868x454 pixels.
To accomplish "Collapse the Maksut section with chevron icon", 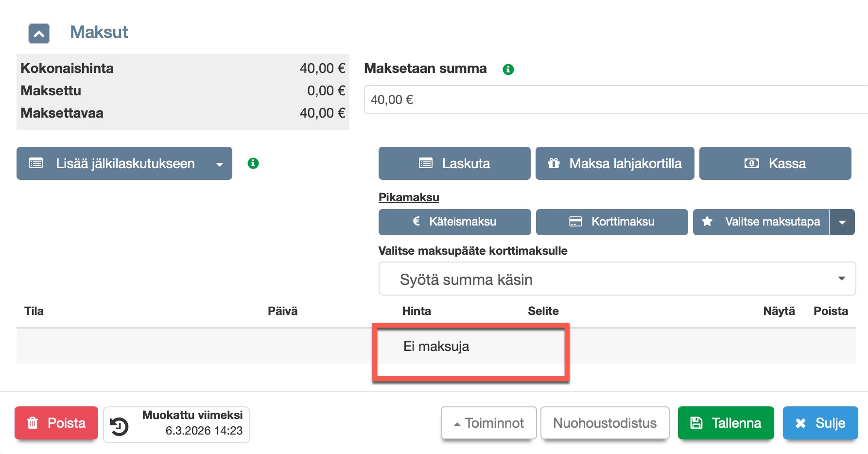I will (39, 34).
